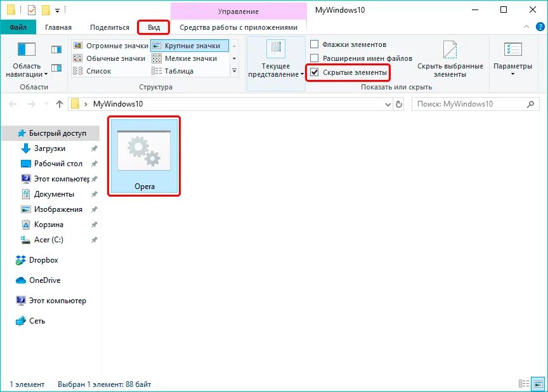Go back with the left arrow

point(13,104)
